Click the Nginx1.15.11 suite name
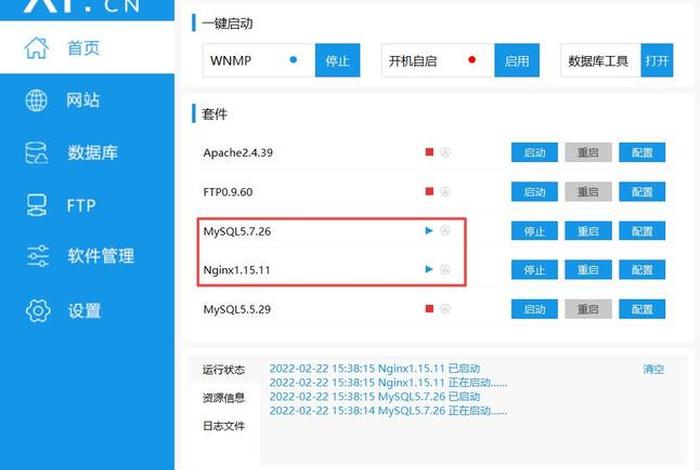Viewport: 700px width, 470px height. click(237, 270)
